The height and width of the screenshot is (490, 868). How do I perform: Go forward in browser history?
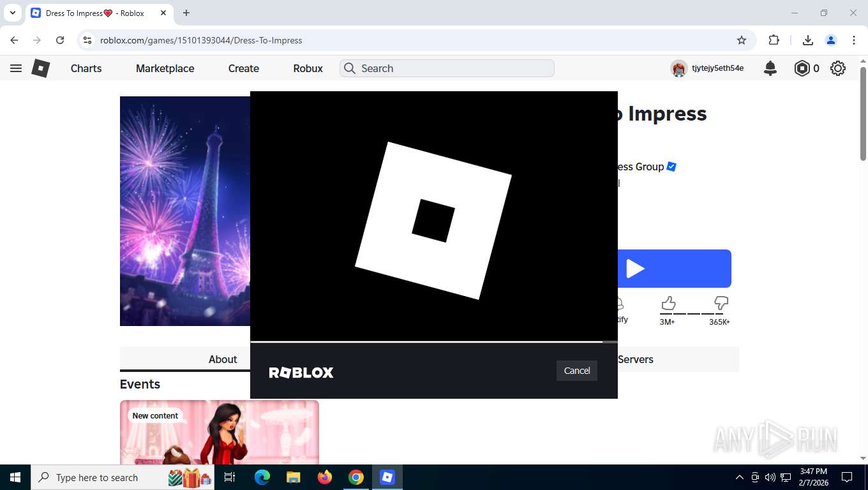point(37,40)
